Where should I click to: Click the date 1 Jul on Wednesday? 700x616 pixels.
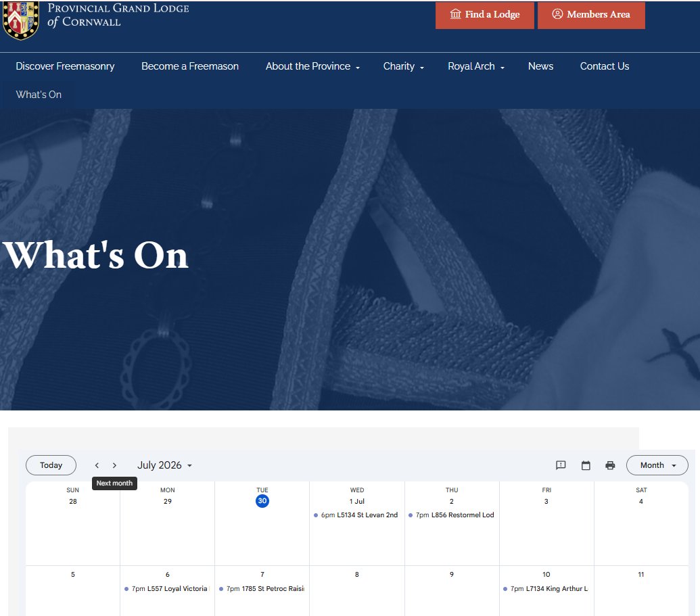[x=356, y=501]
